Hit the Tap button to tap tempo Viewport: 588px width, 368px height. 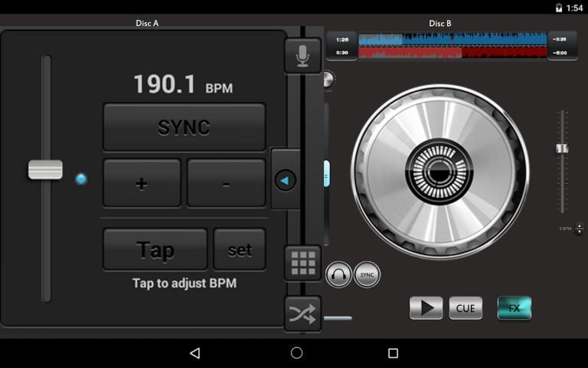click(155, 250)
